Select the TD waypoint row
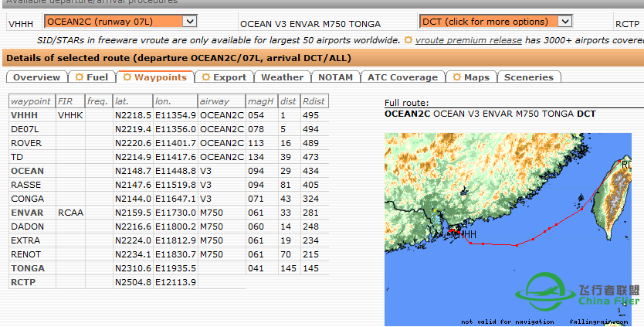644x327 pixels. click(169, 157)
